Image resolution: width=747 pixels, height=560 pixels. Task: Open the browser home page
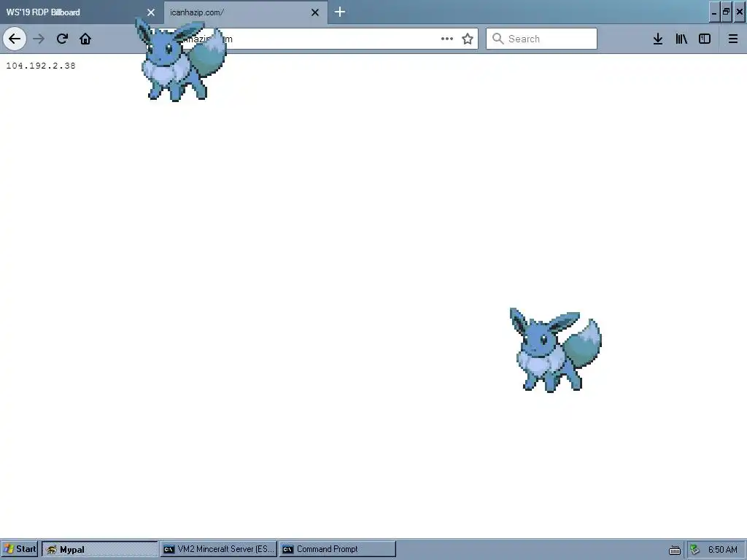[x=85, y=39]
